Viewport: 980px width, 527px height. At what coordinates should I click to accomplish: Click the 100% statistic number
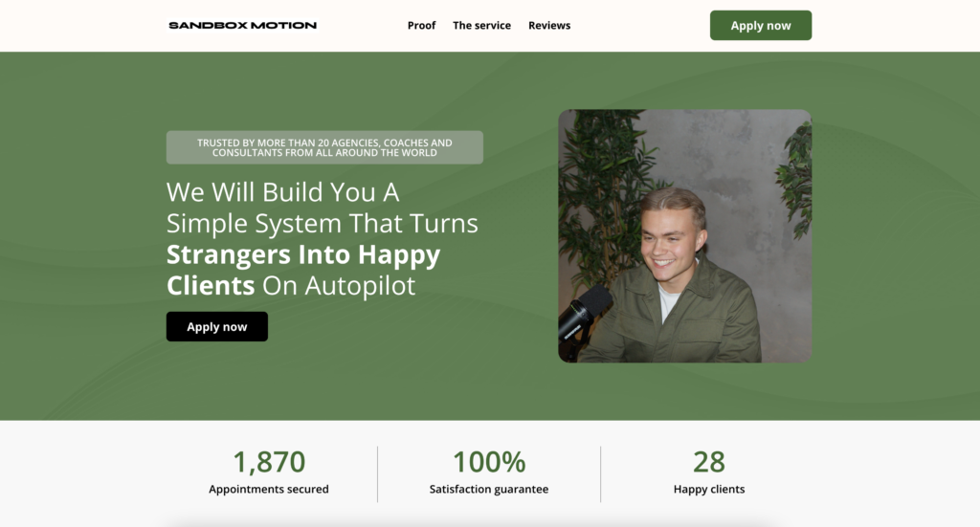(489, 462)
